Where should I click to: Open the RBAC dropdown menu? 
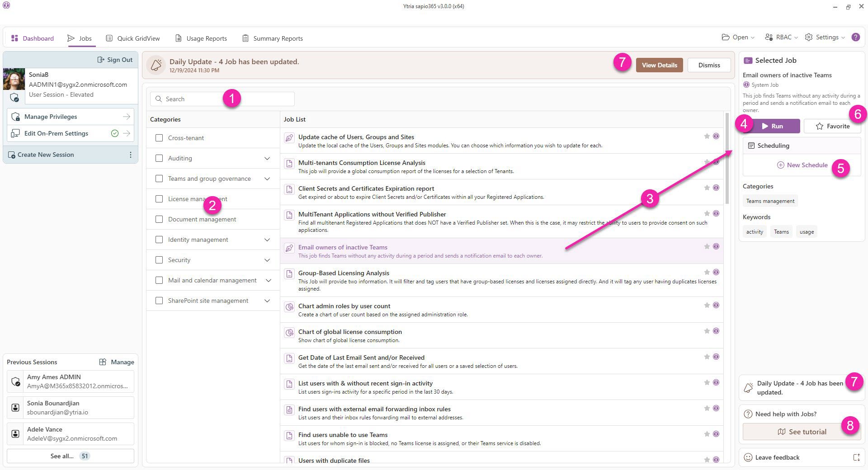pyautogui.click(x=781, y=38)
